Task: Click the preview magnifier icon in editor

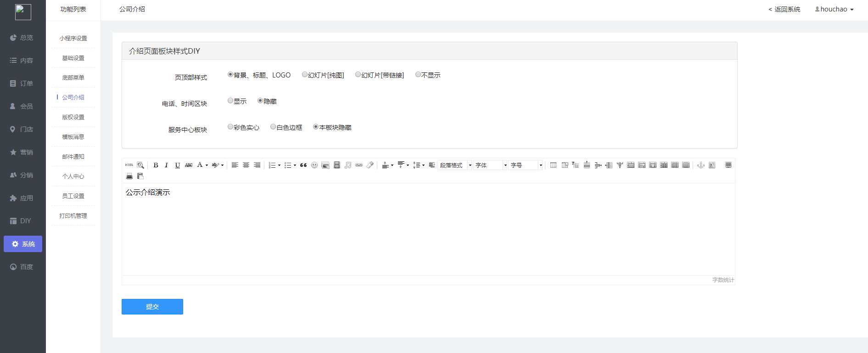Action: click(x=141, y=165)
